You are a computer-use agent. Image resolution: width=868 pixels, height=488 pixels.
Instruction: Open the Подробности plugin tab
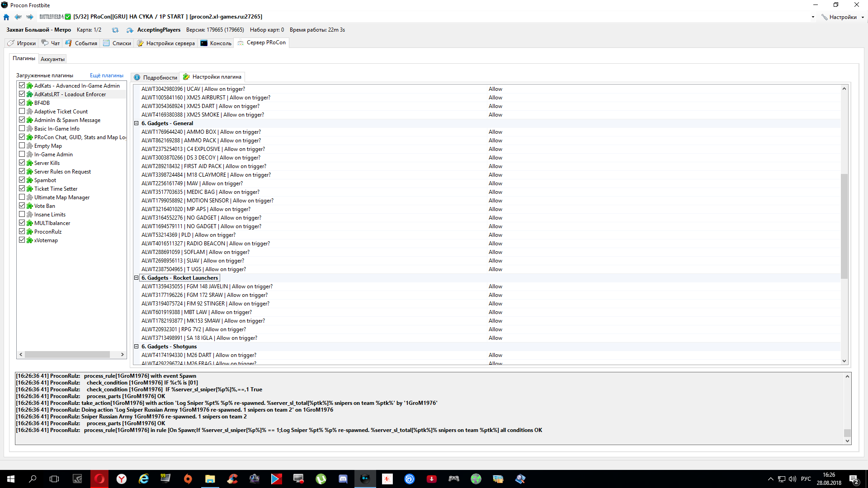(156, 77)
